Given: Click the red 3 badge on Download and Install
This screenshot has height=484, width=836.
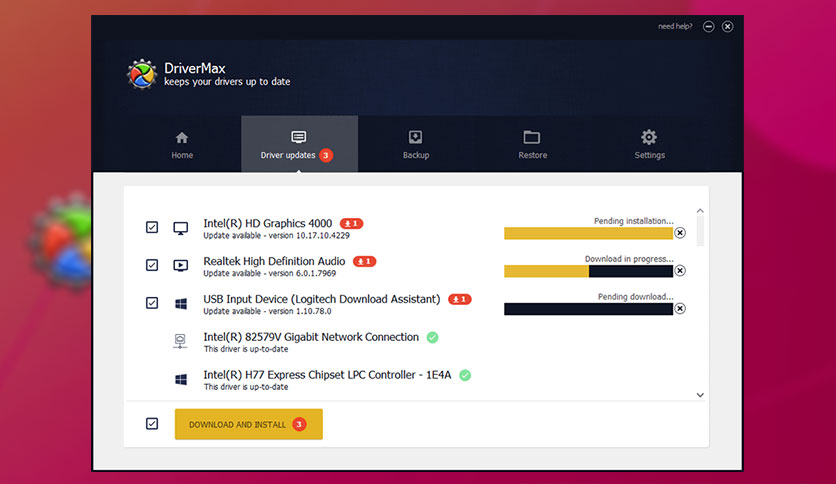Looking at the screenshot, I should [x=300, y=424].
